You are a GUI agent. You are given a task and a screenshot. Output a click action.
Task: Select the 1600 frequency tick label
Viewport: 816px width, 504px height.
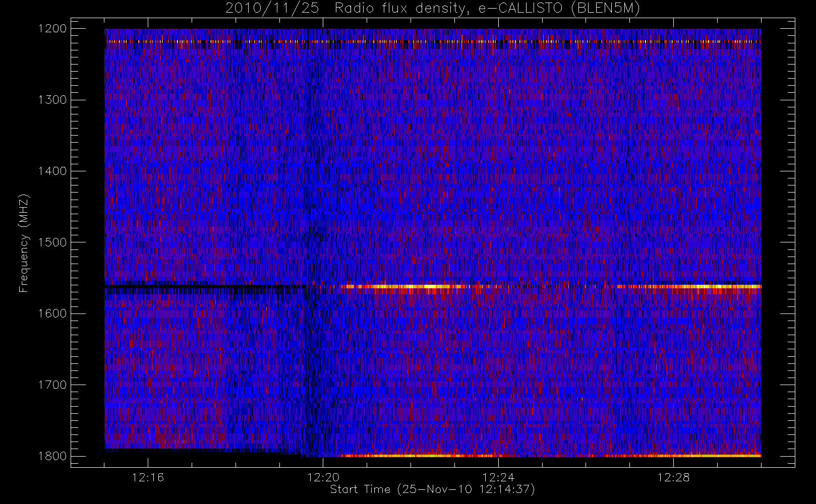[x=52, y=313]
